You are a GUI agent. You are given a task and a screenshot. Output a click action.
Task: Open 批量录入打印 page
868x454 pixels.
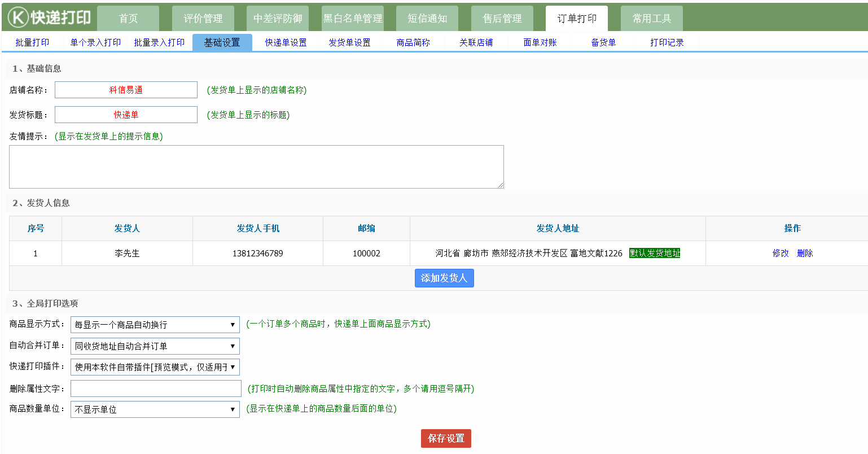(x=159, y=42)
